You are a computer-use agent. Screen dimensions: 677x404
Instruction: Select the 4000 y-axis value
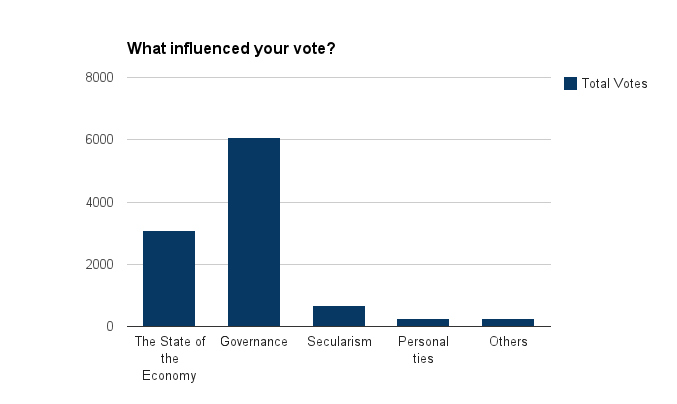coord(99,202)
